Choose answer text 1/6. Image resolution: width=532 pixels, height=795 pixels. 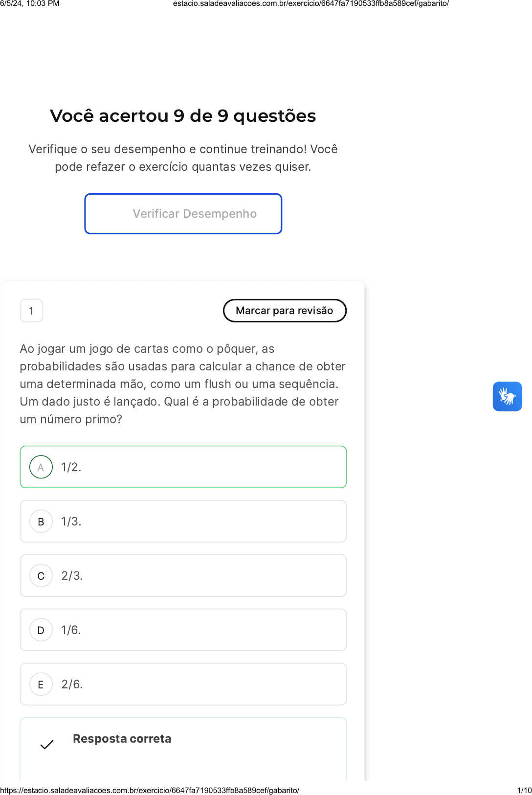coord(71,630)
